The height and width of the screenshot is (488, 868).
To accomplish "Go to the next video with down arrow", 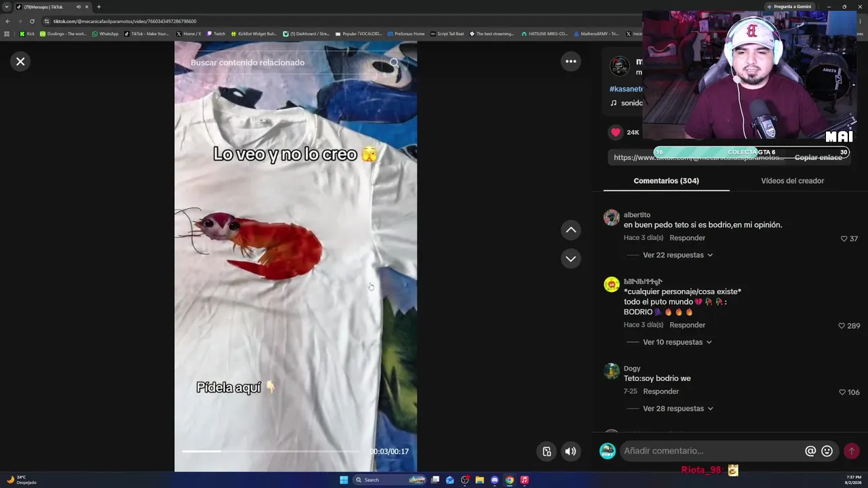I will (x=571, y=259).
